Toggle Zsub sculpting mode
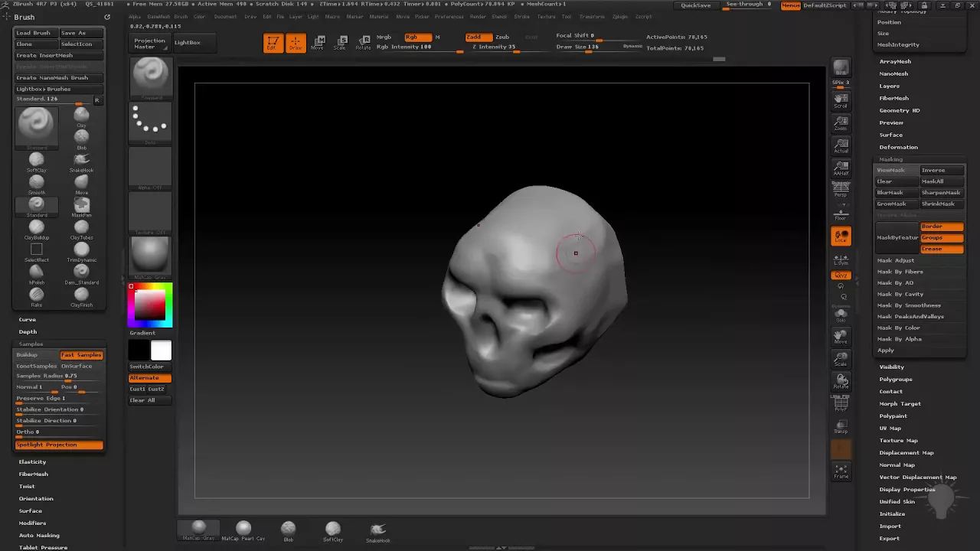 (x=503, y=37)
